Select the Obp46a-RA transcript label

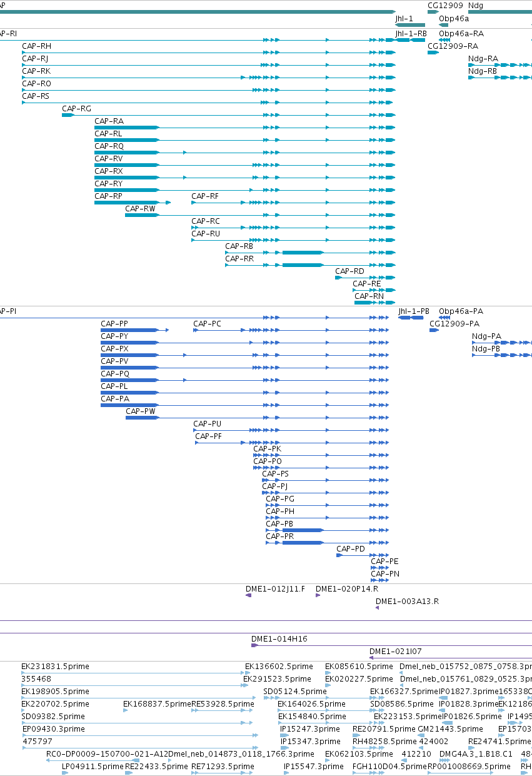click(x=461, y=34)
